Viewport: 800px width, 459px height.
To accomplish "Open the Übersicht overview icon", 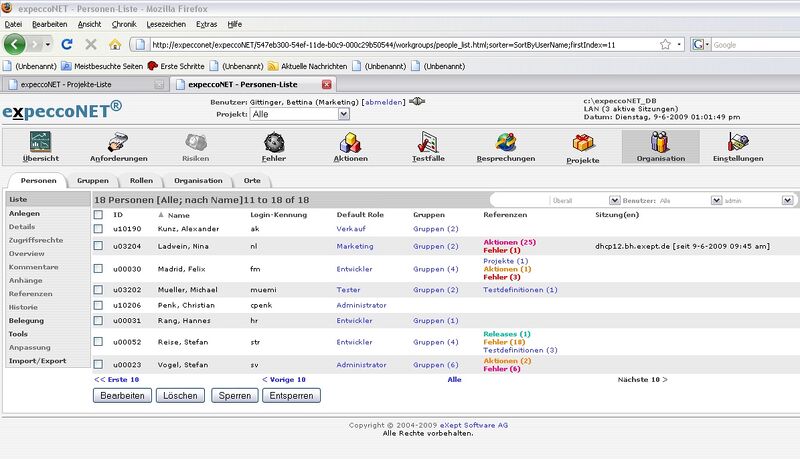I will click(x=40, y=142).
